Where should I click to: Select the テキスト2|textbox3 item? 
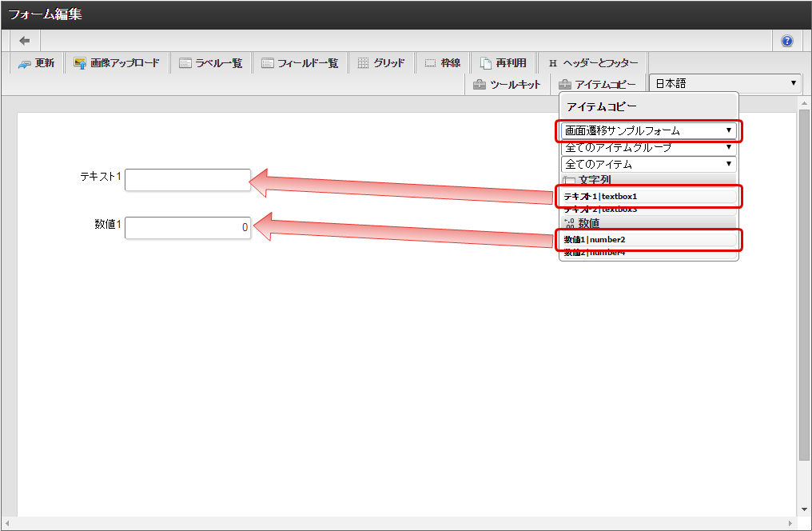[x=648, y=210]
